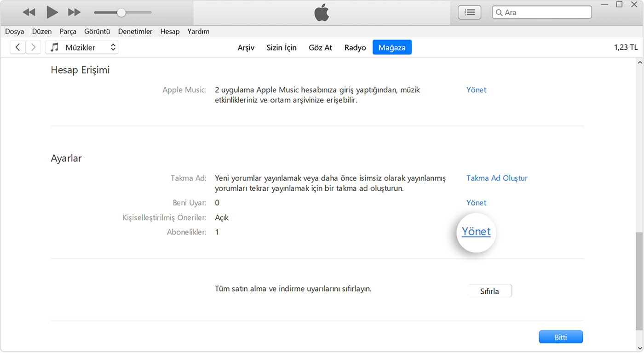Screen dimensions: 644x353
Task: Click the Takma Ad label
Action: tap(189, 178)
